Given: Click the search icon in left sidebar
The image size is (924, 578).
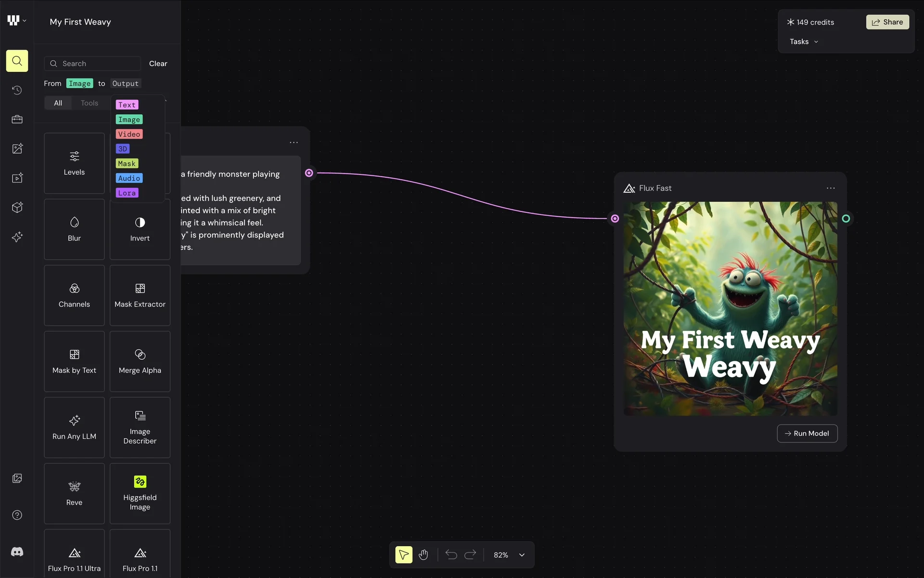Looking at the screenshot, I should point(17,61).
